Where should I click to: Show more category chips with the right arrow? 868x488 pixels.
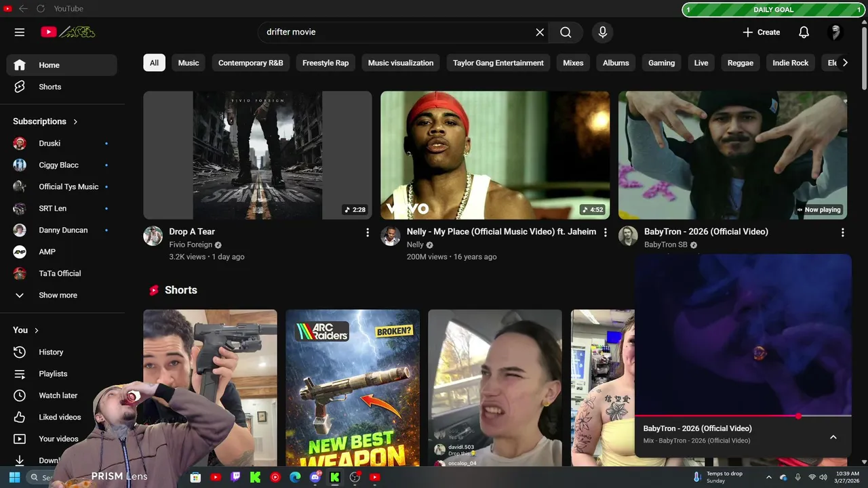pos(845,62)
